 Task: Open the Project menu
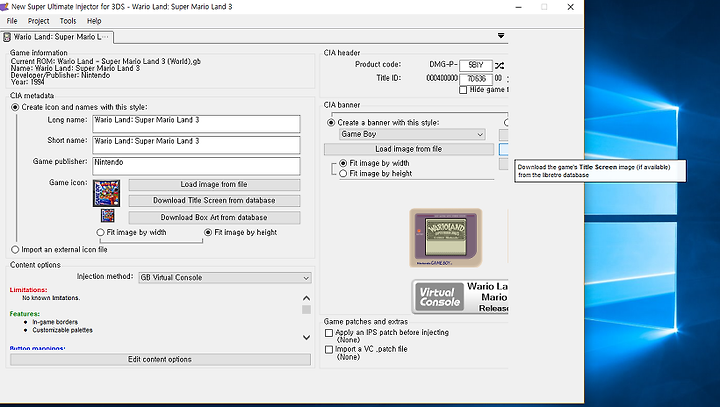pyautogui.click(x=39, y=21)
